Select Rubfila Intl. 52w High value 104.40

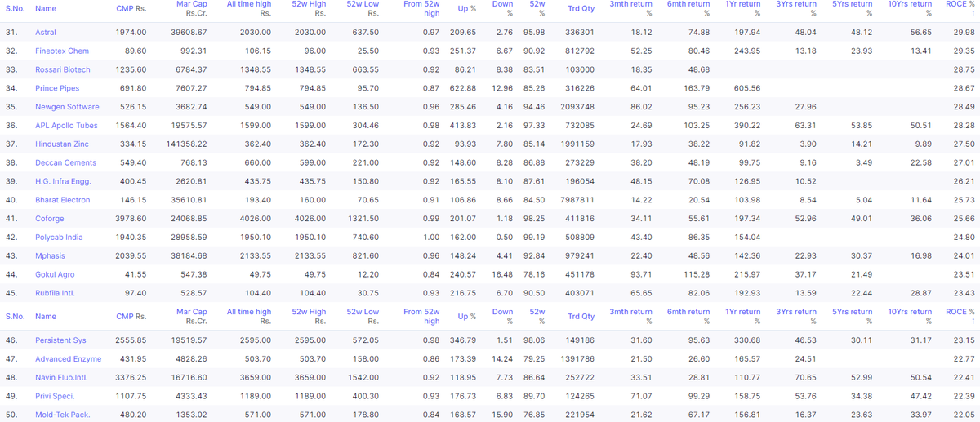(312, 293)
